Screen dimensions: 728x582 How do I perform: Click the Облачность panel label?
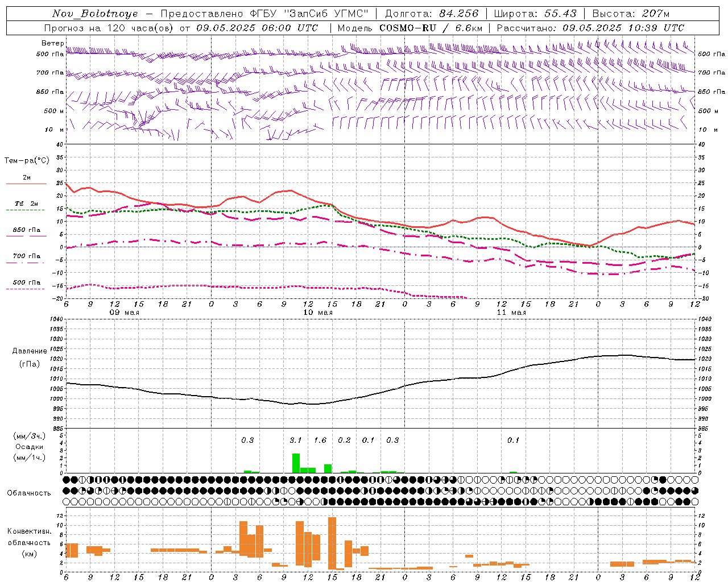pos(29,493)
